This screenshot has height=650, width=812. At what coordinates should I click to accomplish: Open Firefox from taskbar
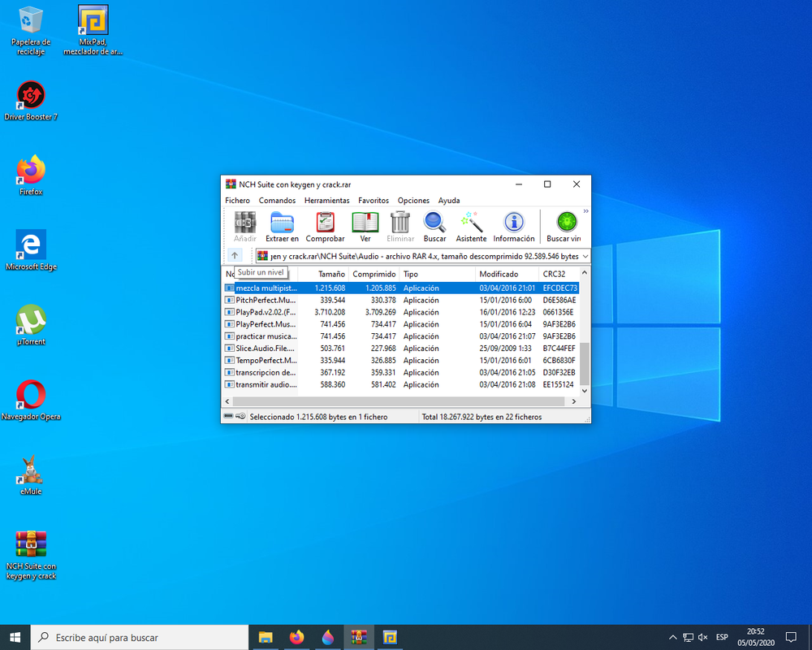pos(296,637)
